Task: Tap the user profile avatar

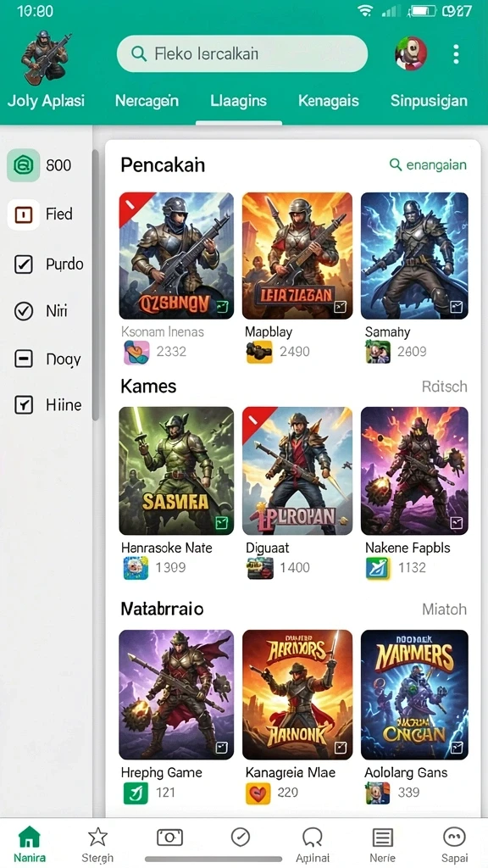Action: point(411,53)
